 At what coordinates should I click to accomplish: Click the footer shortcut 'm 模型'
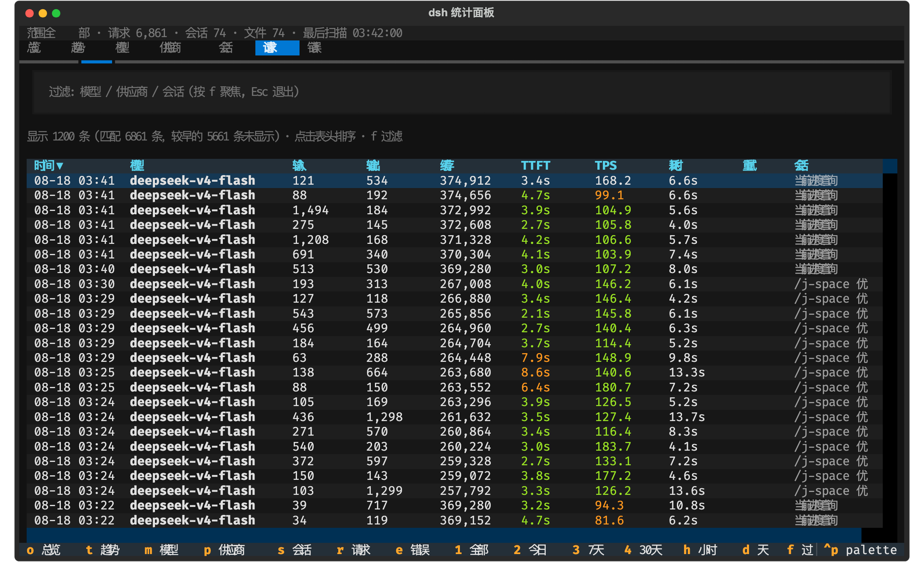162,550
